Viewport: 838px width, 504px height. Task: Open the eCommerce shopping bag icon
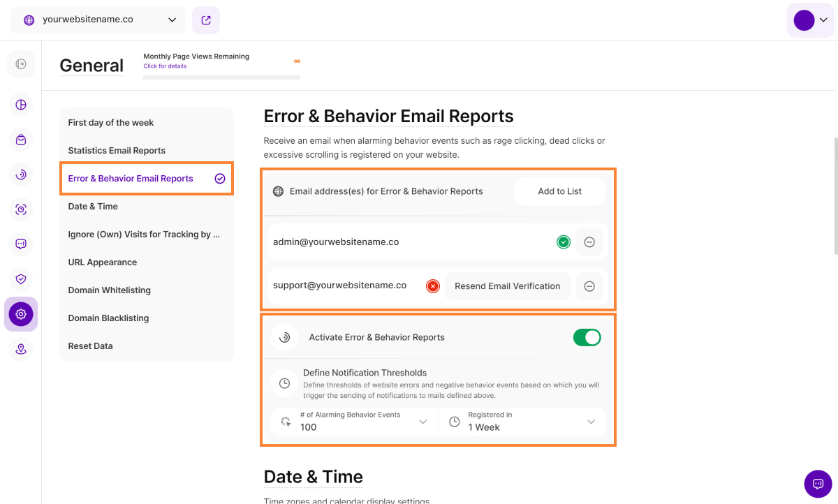click(21, 140)
